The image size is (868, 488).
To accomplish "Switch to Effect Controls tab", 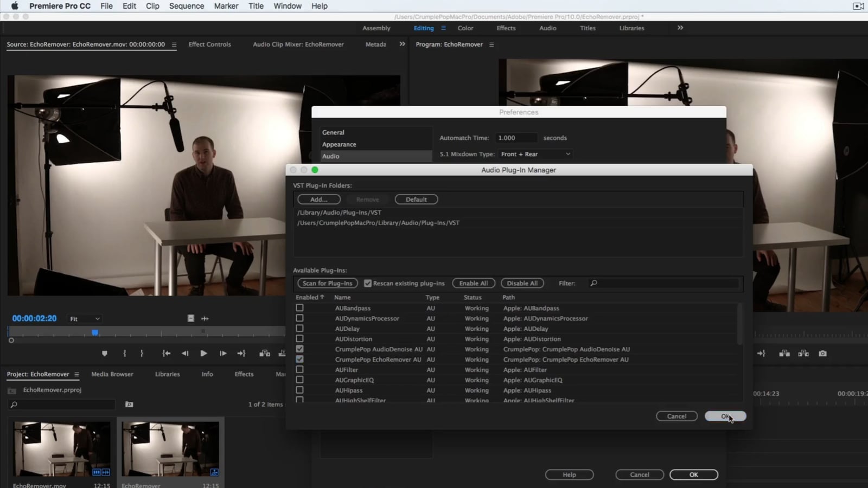I will [x=210, y=44].
